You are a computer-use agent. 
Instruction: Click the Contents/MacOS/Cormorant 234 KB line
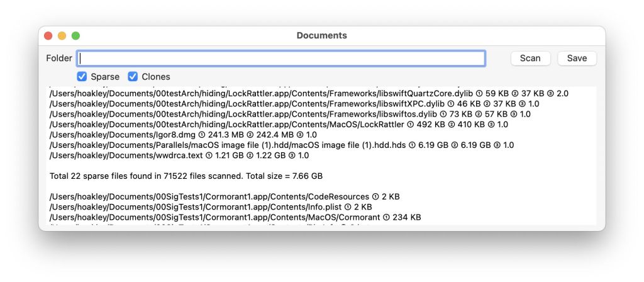point(235,217)
